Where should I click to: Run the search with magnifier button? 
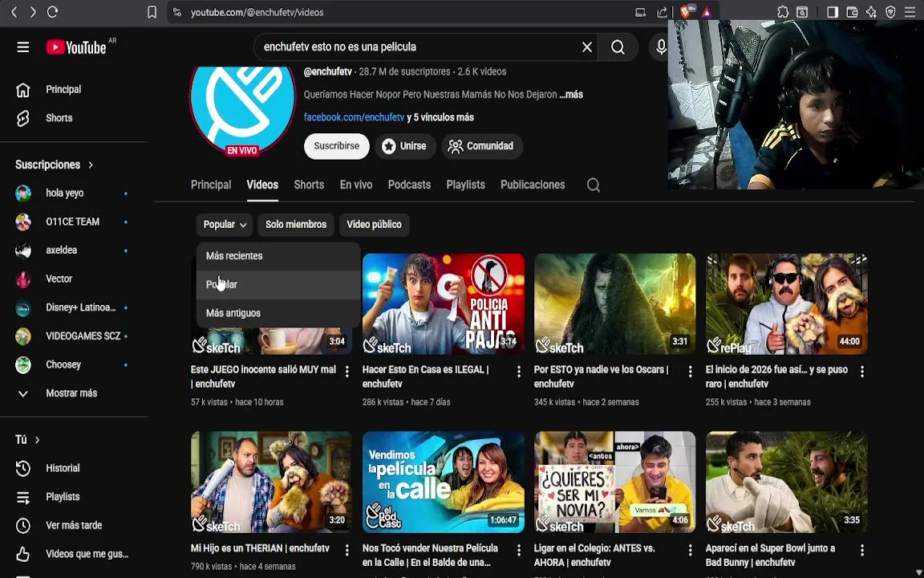point(618,47)
